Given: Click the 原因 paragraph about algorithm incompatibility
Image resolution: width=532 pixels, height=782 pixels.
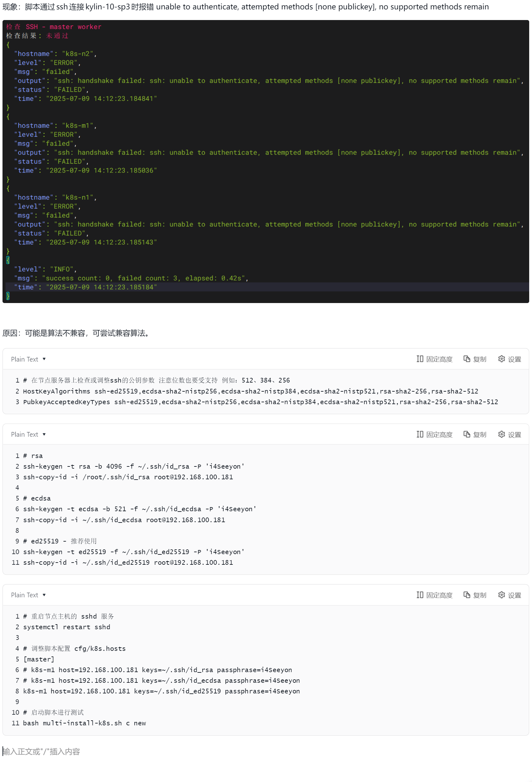Looking at the screenshot, I should 77,333.
